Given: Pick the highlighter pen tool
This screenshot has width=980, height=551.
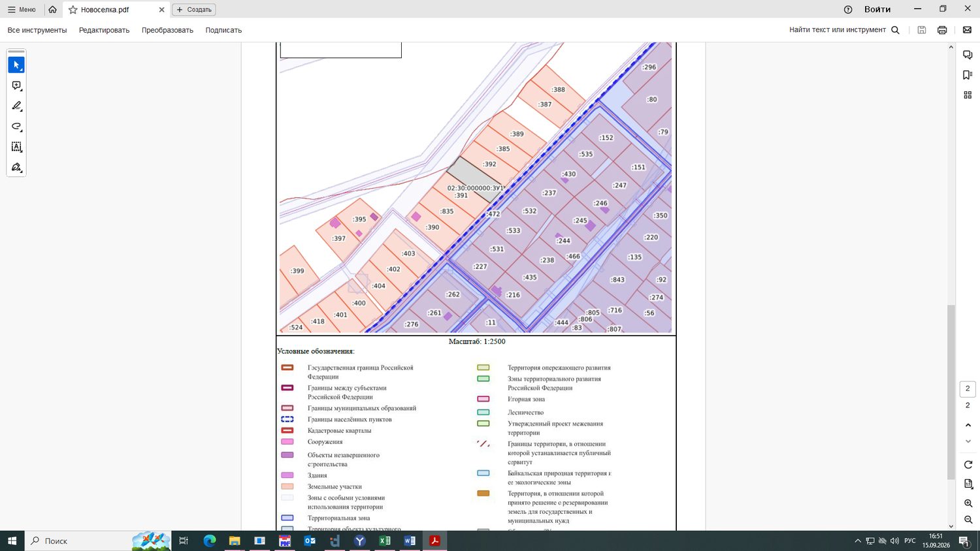Looking at the screenshot, I should click(x=16, y=106).
